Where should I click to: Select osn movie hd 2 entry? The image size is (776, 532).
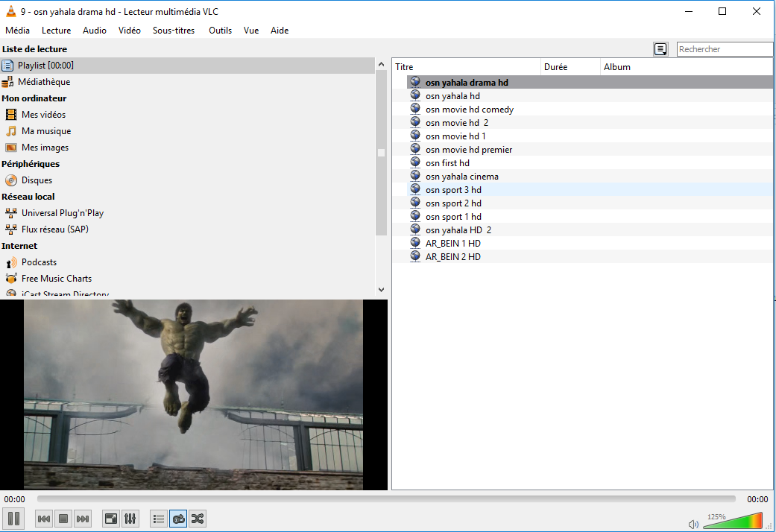(x=590, y=123)
